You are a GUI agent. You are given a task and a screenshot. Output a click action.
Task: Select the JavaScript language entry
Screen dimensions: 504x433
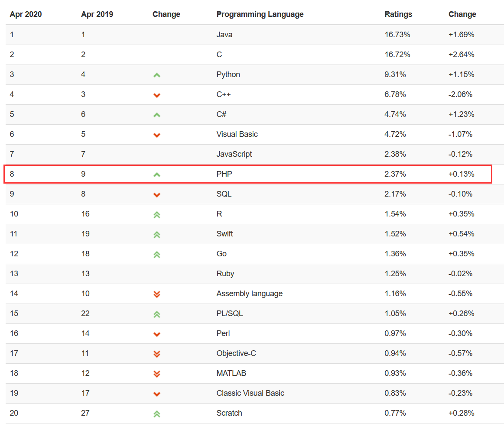click(x=234, y=154)
